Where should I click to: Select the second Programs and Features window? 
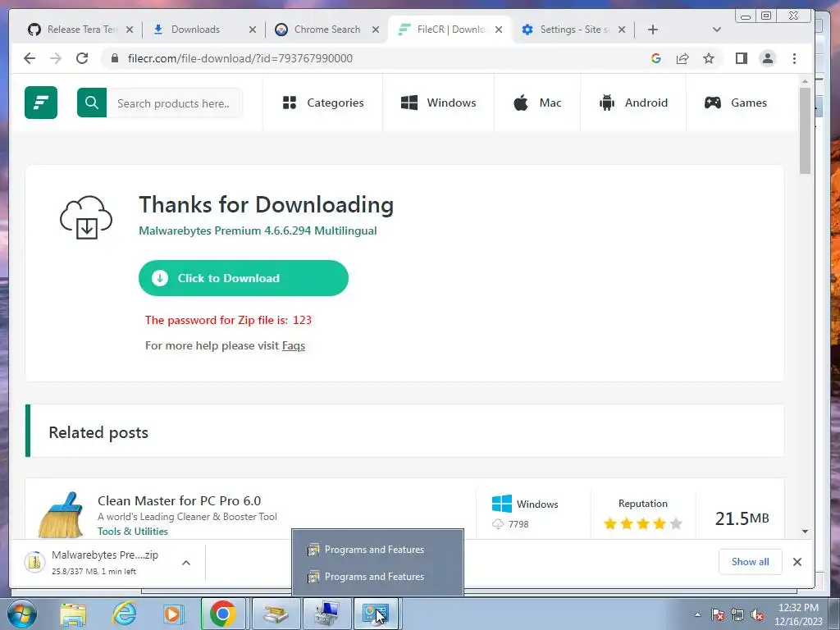(377, 577)
